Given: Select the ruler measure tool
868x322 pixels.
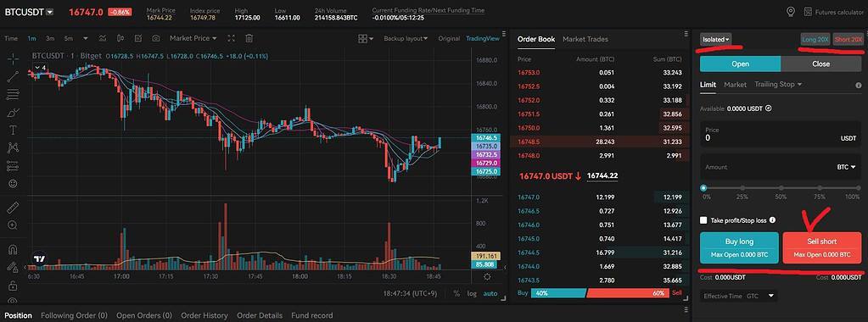Looking at the screenshot, I should click(13, 208).
